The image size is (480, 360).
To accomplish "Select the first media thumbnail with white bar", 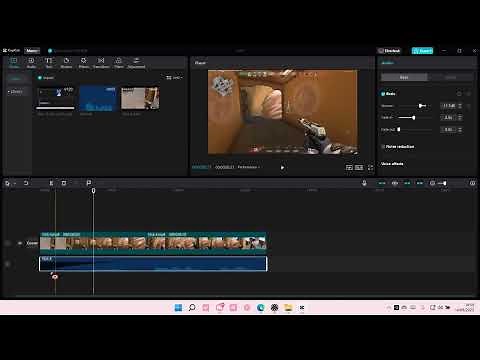I will click(x=55, y=99).
